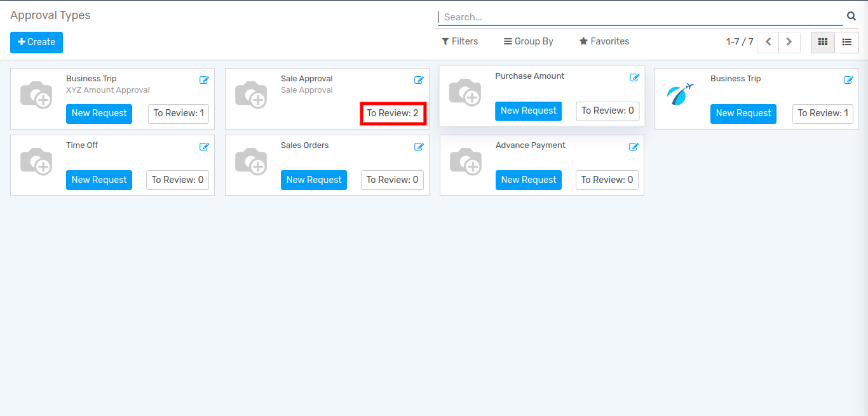Click To Review on Advance Payment card
868x416 pixels.
point(607,180)
